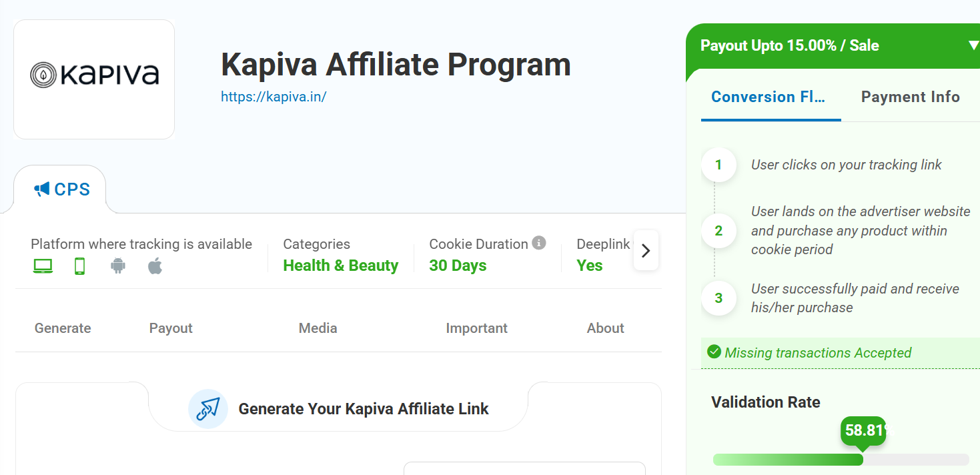Switch to the Payment Info tab
The height and width of the screenshot is (475, 980).
point(911,97)
